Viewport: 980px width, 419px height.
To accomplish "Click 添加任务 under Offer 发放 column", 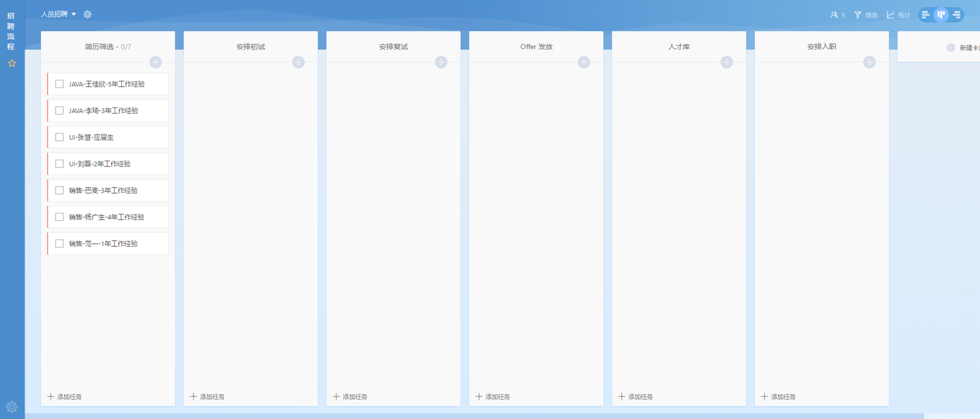I will 493,396.
